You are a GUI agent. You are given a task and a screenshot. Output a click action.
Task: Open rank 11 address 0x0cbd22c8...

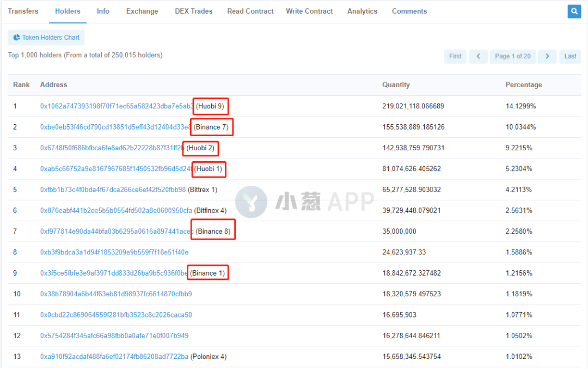(116, 315)
